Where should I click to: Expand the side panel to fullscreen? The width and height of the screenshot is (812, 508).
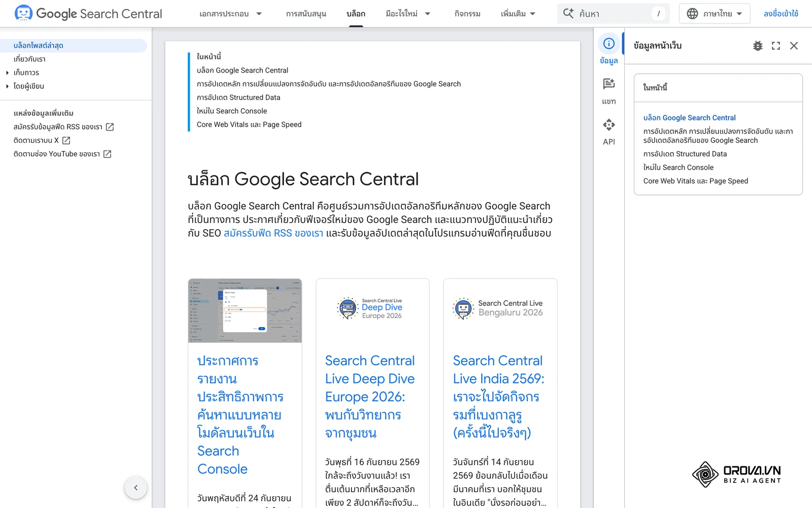pos(776,46)
